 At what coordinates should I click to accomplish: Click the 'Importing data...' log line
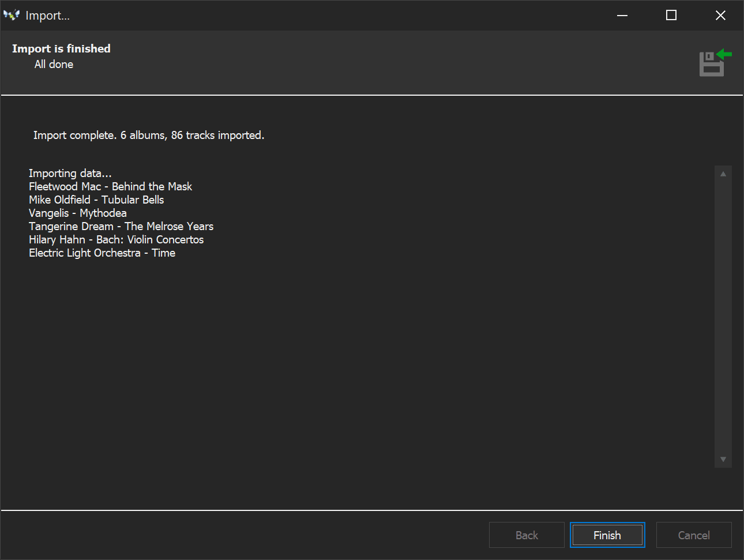click(70, 173)
